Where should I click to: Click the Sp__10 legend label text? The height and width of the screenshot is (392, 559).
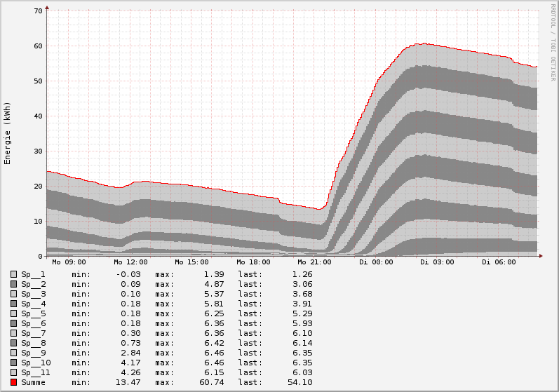coord(36,363)
